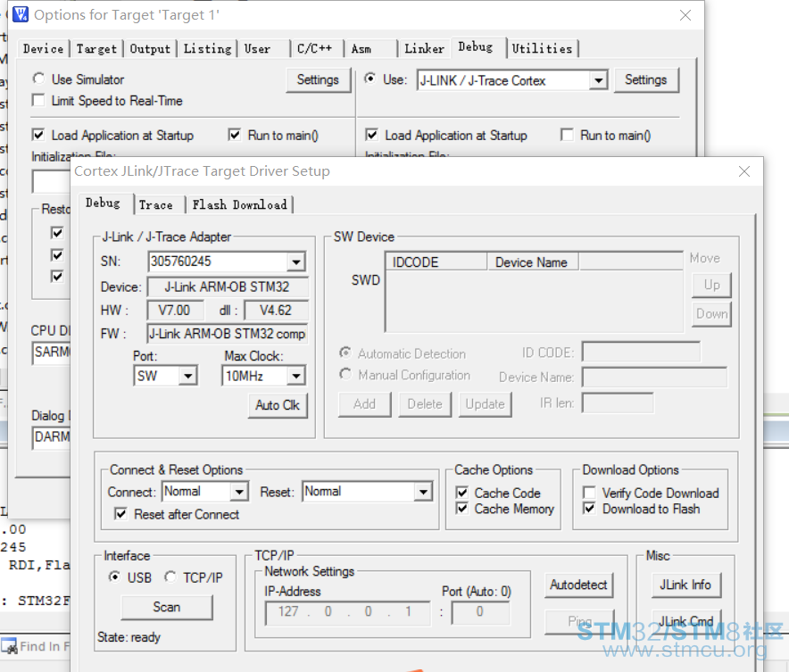
Task: Switch to the Listing tab
Action: click(x=207, y=49)
